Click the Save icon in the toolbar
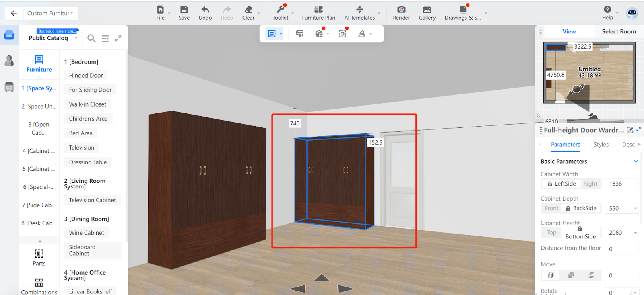The width and height of the screenshot is (644, 295). pos(184,10)
